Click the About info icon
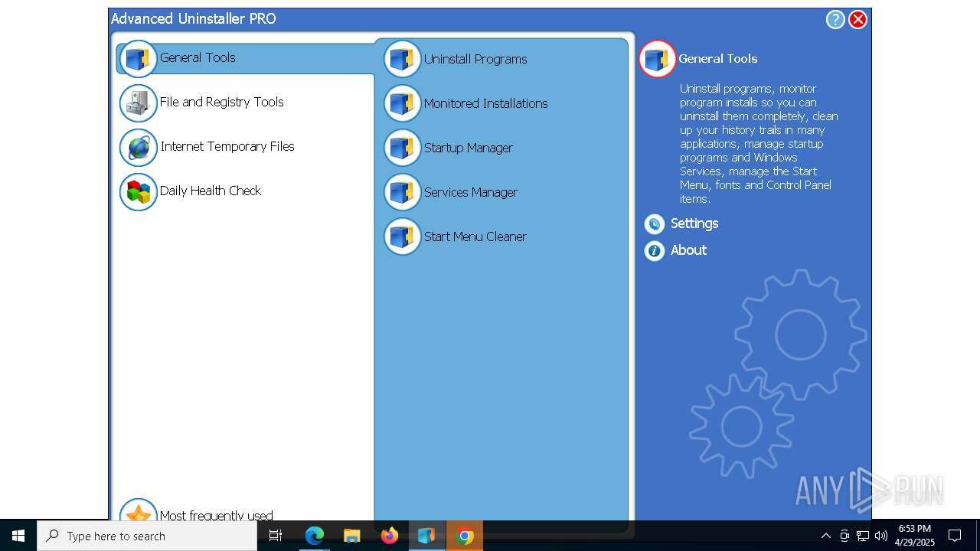The image size is (980, 551). (x=655, y=250)
